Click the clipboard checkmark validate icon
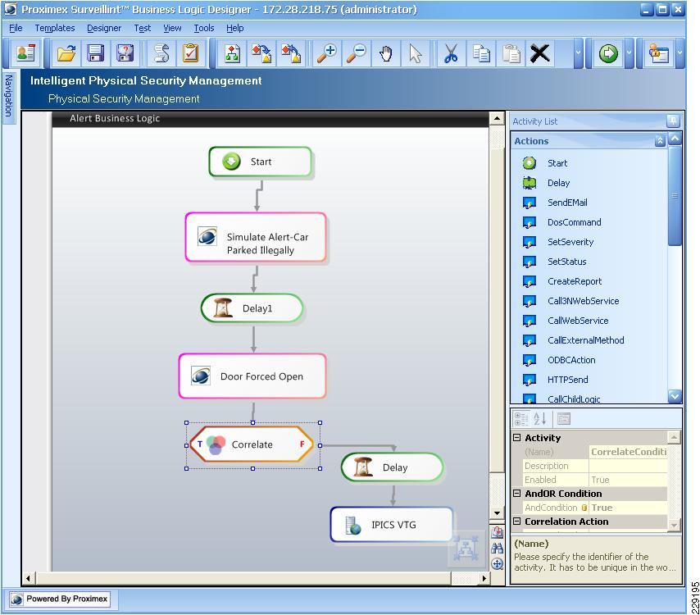This screenshot has width=700, height=615. tap(191, 53)
